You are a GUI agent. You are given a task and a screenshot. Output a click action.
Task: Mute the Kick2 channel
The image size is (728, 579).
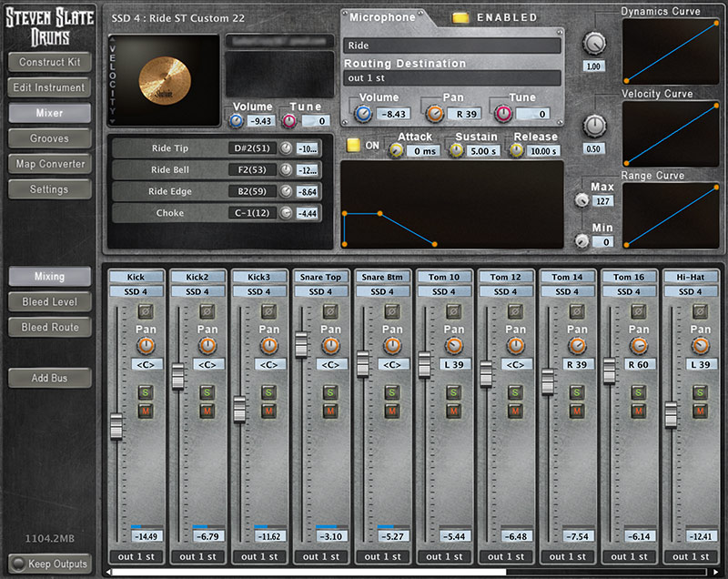pyautogui.click(x=207, y=411)
